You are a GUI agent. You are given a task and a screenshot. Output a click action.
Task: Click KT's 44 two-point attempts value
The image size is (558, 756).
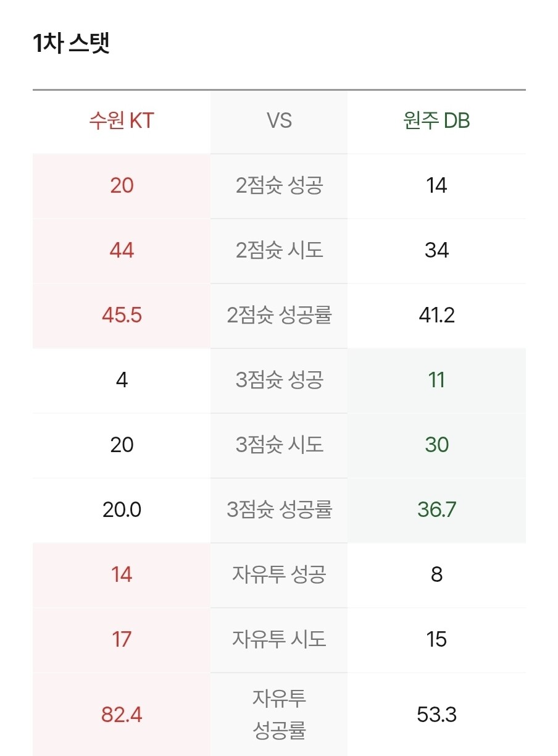(122, 250)
